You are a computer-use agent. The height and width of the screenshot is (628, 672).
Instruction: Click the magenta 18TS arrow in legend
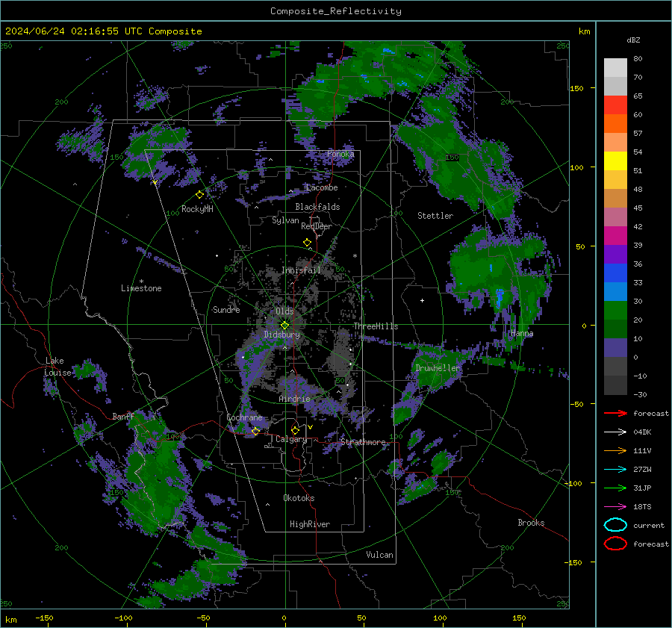coord(615,507)
